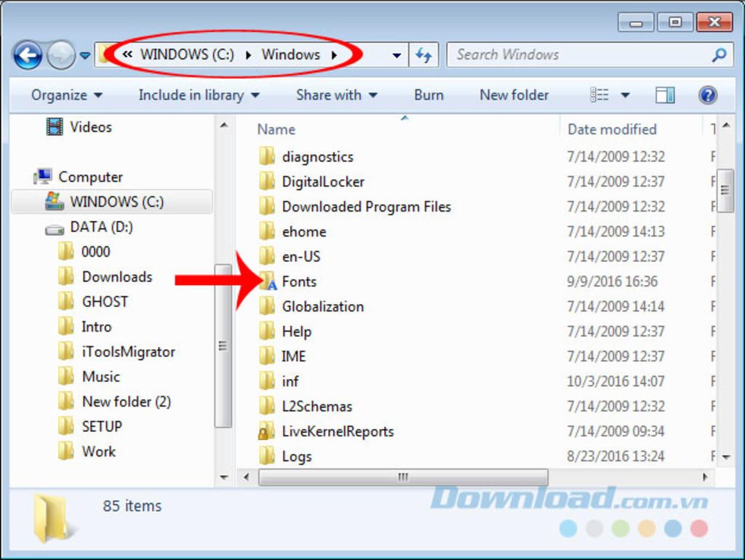Click the inf folder icon

[267, 381]
